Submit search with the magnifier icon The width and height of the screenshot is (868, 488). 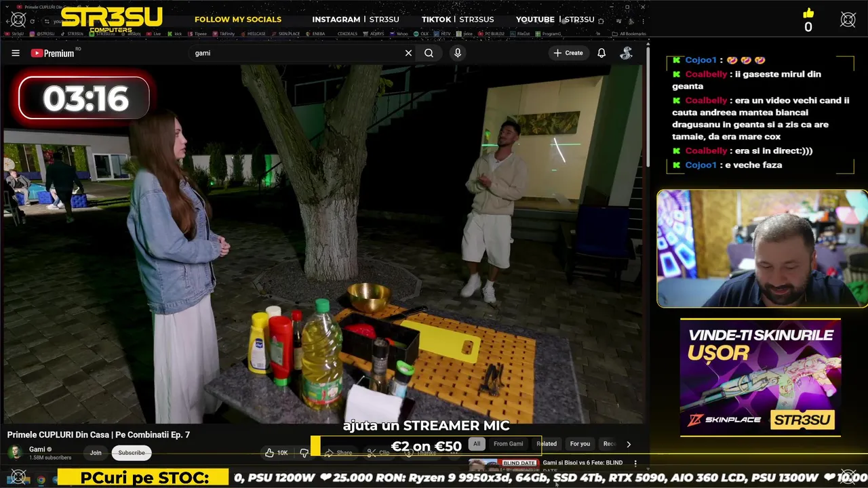pos(429,53)
